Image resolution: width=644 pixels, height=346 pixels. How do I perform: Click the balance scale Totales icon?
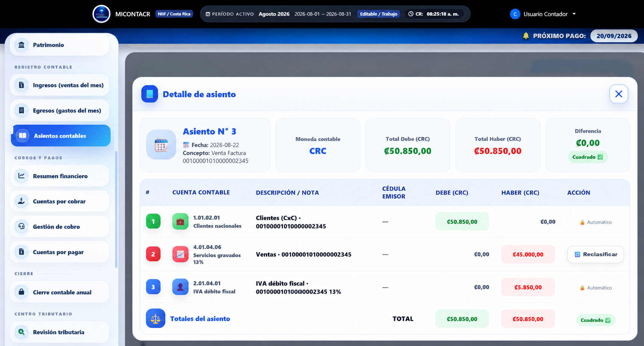(155, 319)
